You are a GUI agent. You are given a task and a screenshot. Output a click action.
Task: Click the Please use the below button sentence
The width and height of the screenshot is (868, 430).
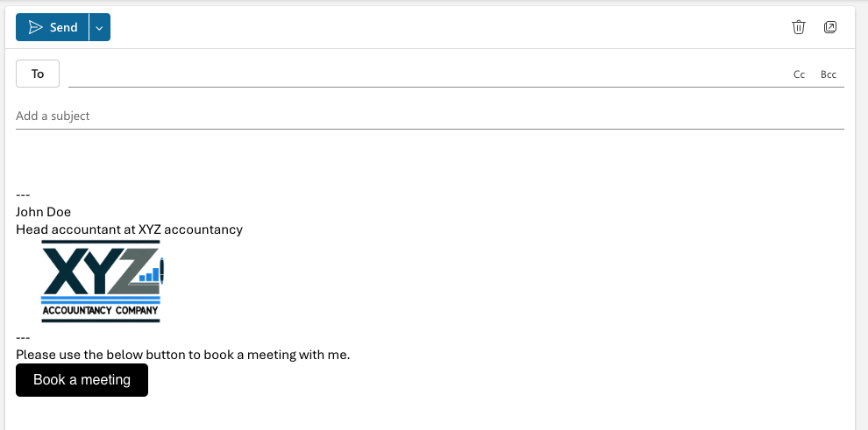click(x=182, y=355)
